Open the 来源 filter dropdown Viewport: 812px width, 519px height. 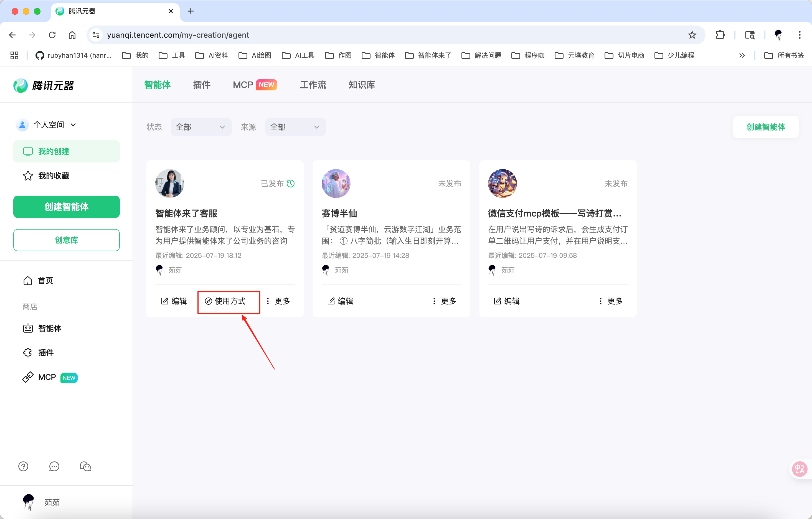[x=295, y=127]
